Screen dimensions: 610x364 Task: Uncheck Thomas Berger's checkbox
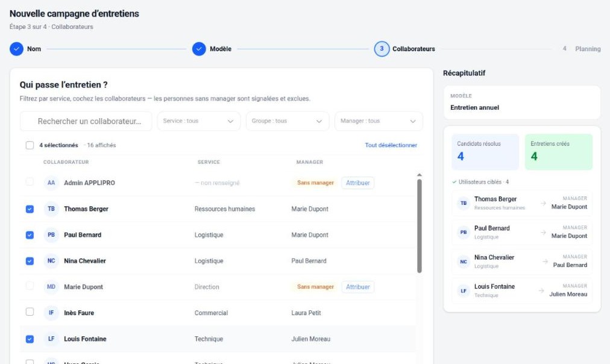click(x=30, y=209)
